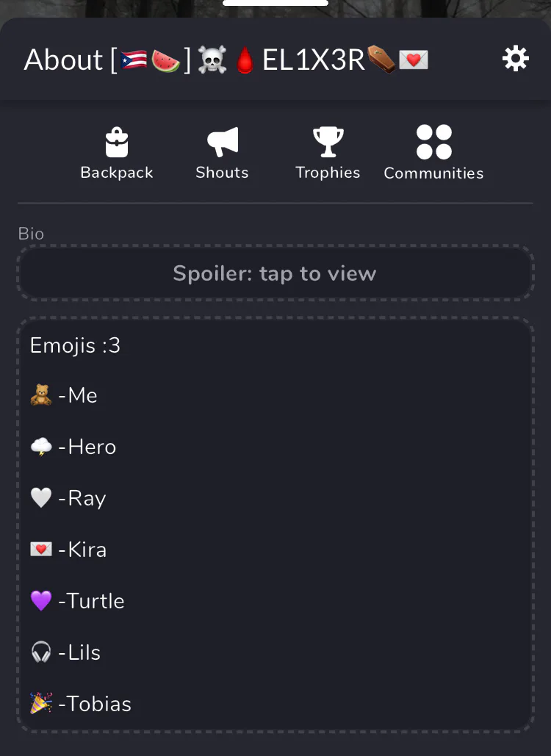Reveal the bio spoiler text
The height and width of the screenshot is (756, 551).
(275, 273)
